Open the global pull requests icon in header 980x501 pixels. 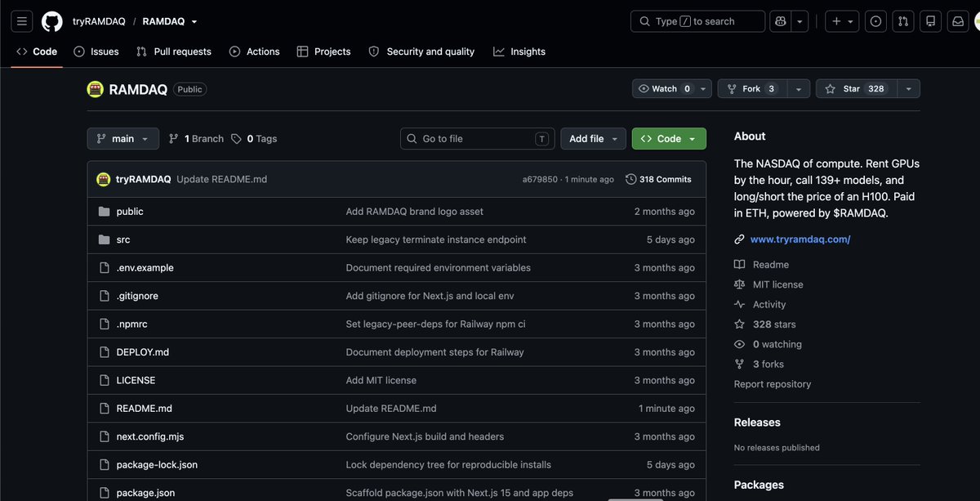click(902, 21)
